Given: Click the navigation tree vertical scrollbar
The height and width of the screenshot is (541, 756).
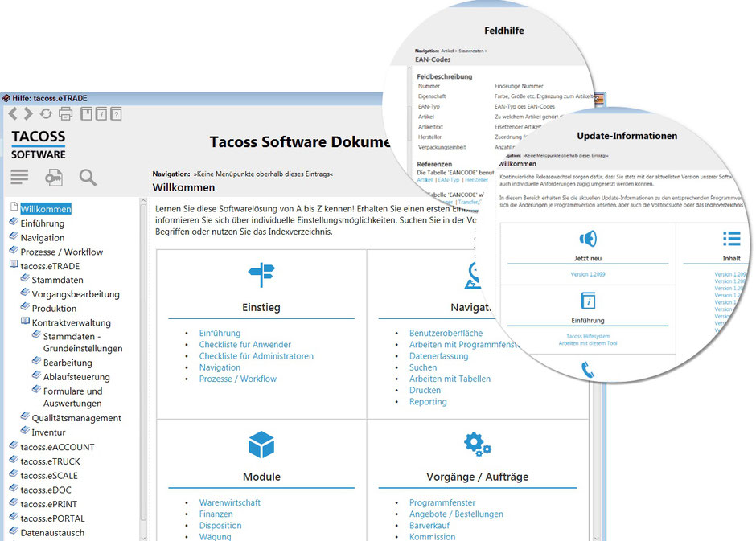Looking at the screenshot, I should (143, 361).
